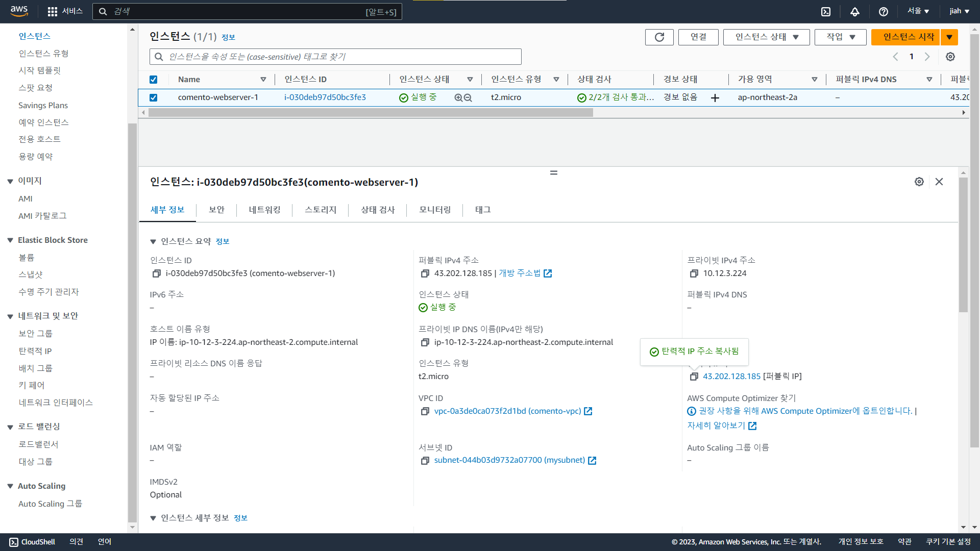This screenshot has height=551, width=980.
Task: Open AMI Catalog in sidebar
Action: [42, 216]
